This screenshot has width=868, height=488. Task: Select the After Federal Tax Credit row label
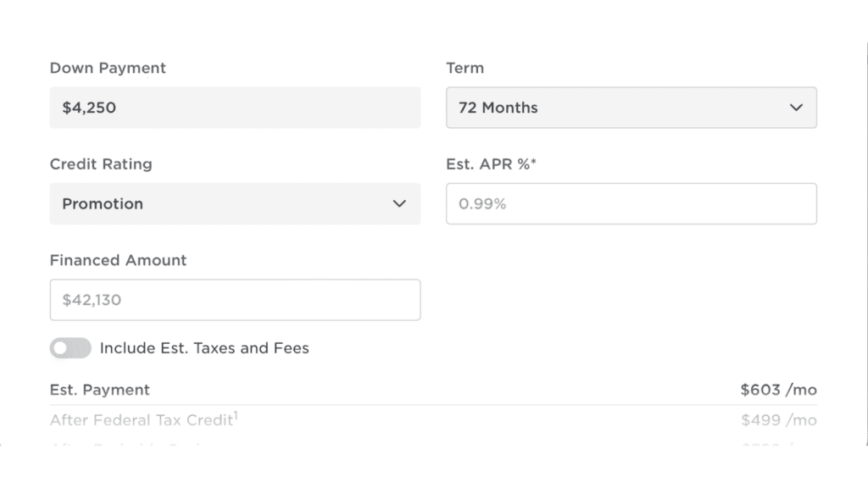[x=141, y=420]
